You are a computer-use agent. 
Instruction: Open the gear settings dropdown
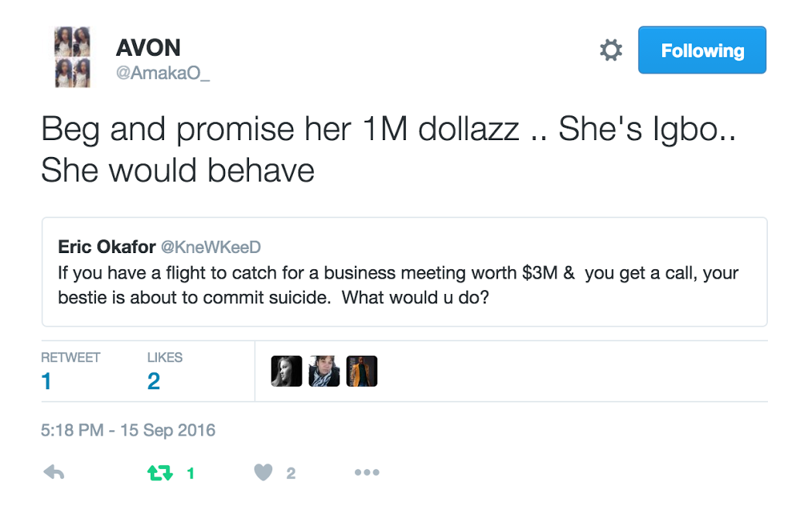click(x=611, y=51)
